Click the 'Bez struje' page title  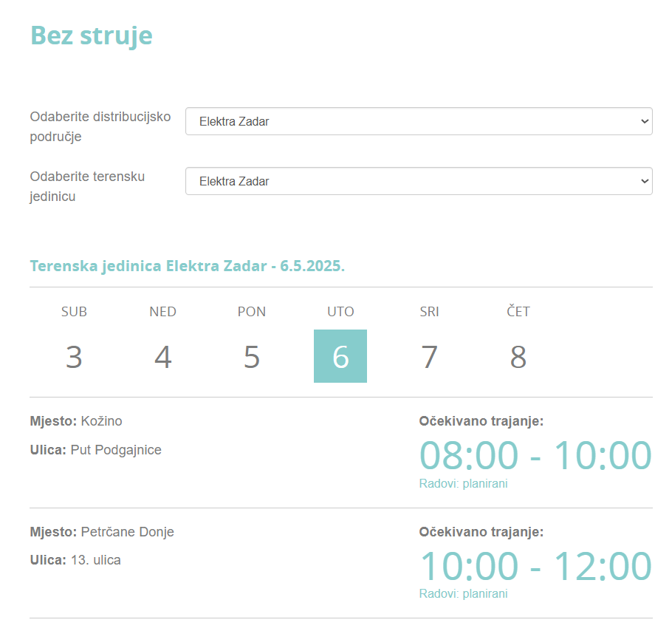[x=92, y=35]
